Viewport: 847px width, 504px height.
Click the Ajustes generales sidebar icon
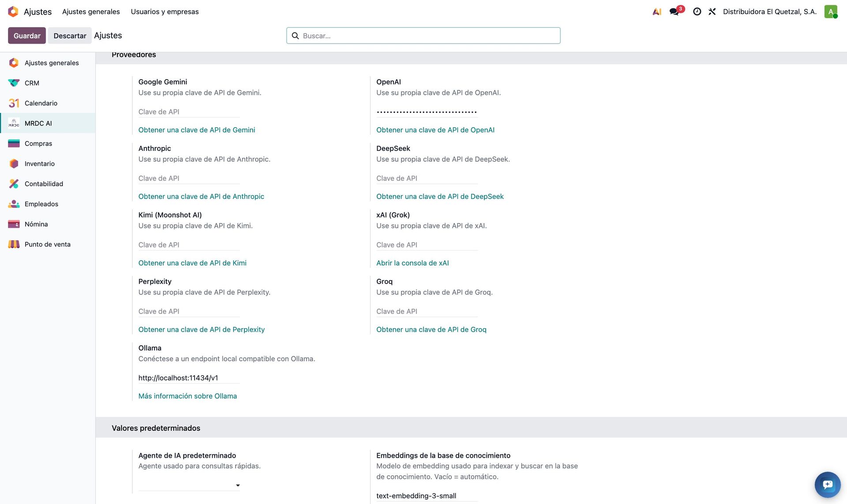pos(14,63)
